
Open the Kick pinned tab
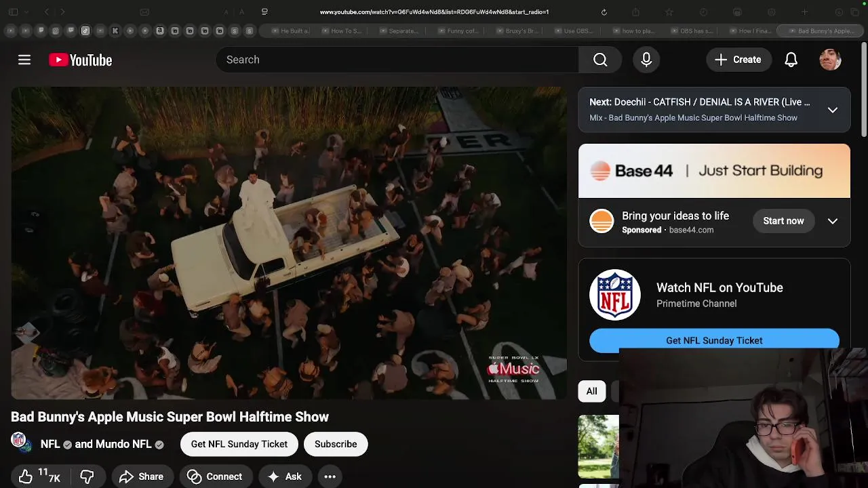click(115, 30)
